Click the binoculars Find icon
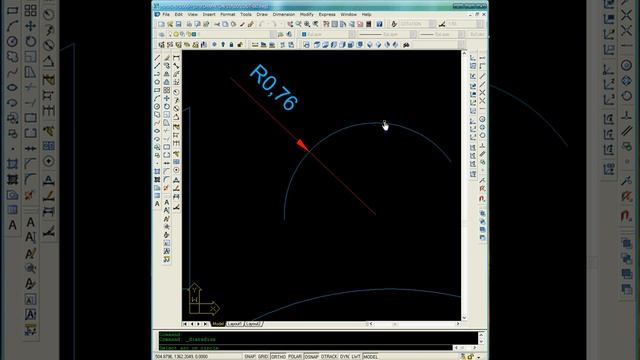This screenshot has width=640, height=360. tap(406, 45)
